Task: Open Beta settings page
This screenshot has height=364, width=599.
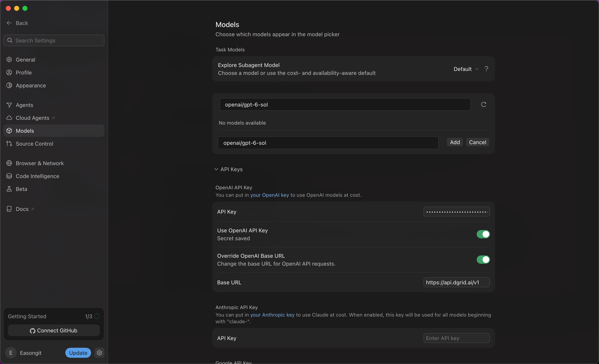Action: pyautogui.click(x=54, y=189)
